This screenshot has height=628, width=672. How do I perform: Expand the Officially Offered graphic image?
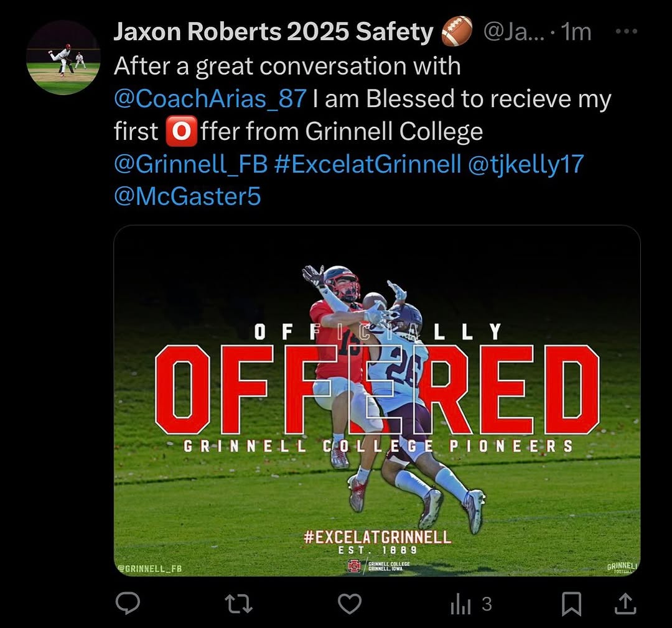[377, 400]
